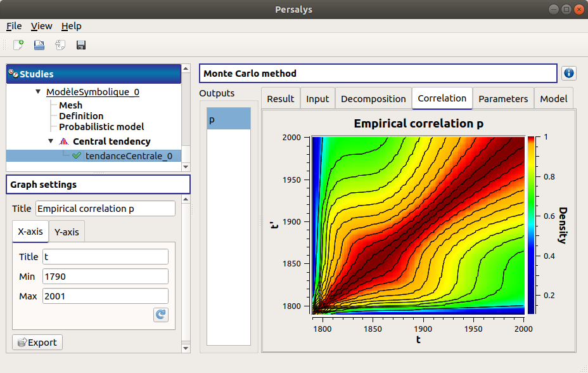Create a new study
This screenshot has height=373, width=588.
pyautogui.click(x=18, y=44)
